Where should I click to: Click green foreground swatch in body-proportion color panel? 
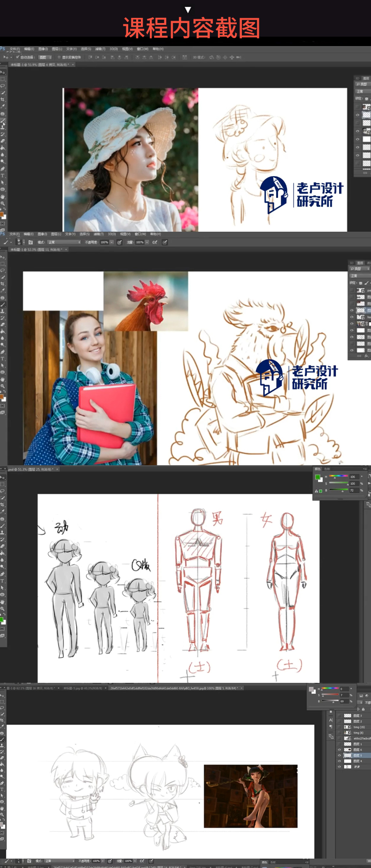click(x=317, y=477)
